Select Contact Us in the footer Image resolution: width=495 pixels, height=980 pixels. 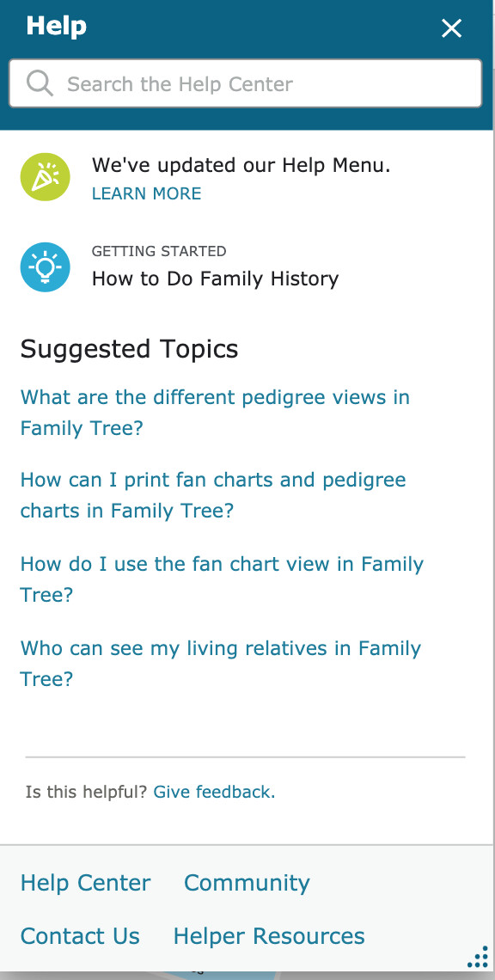(x=80, y=935)
